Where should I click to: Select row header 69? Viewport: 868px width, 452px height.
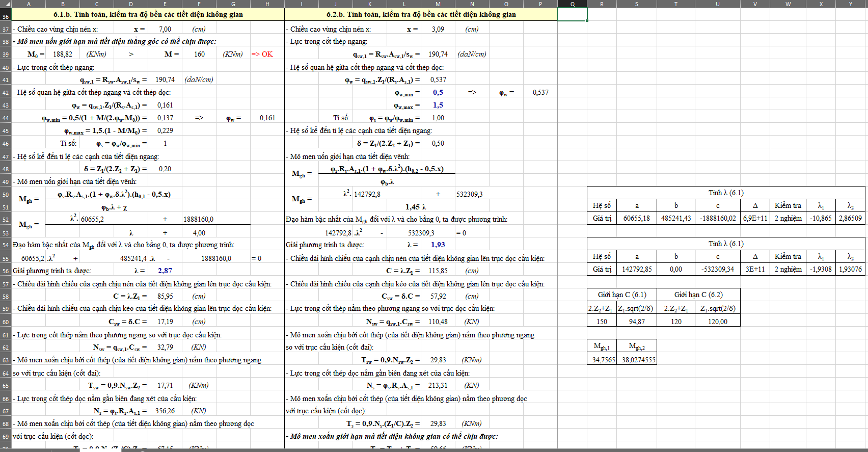pos(6,437)
